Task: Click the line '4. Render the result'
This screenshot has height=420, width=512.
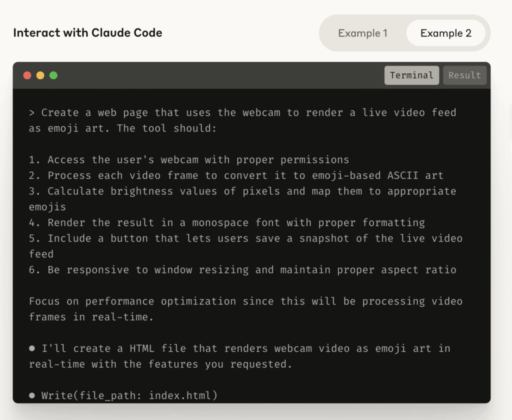Action: pos(227,222)
